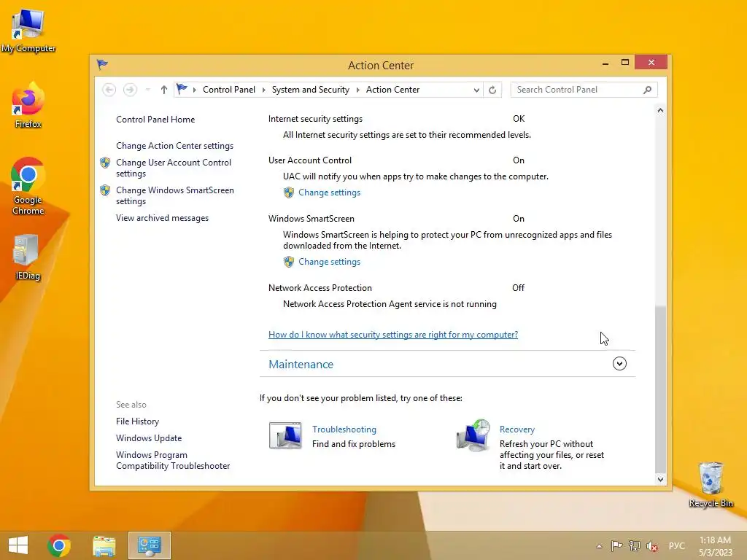Open Control Panel Home
Viewport: 747px width, 560px height.
coord(155,120)
